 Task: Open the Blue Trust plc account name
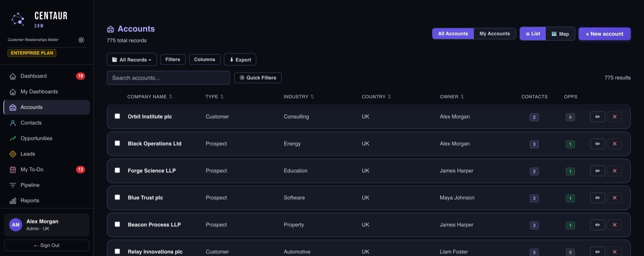point(145,198)
